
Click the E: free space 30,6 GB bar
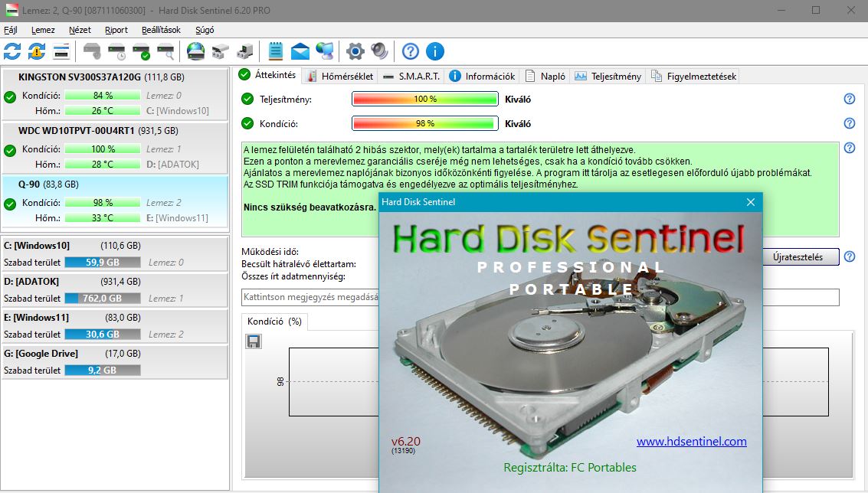click(x=103, y=335)
